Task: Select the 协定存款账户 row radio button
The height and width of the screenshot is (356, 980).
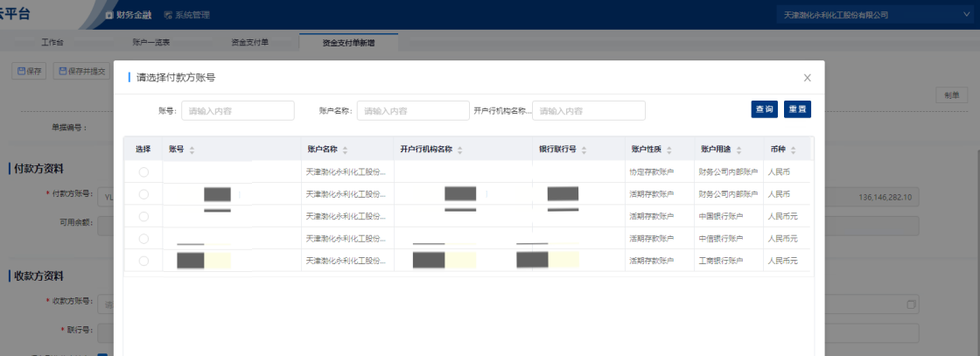Action: point(143,172)
